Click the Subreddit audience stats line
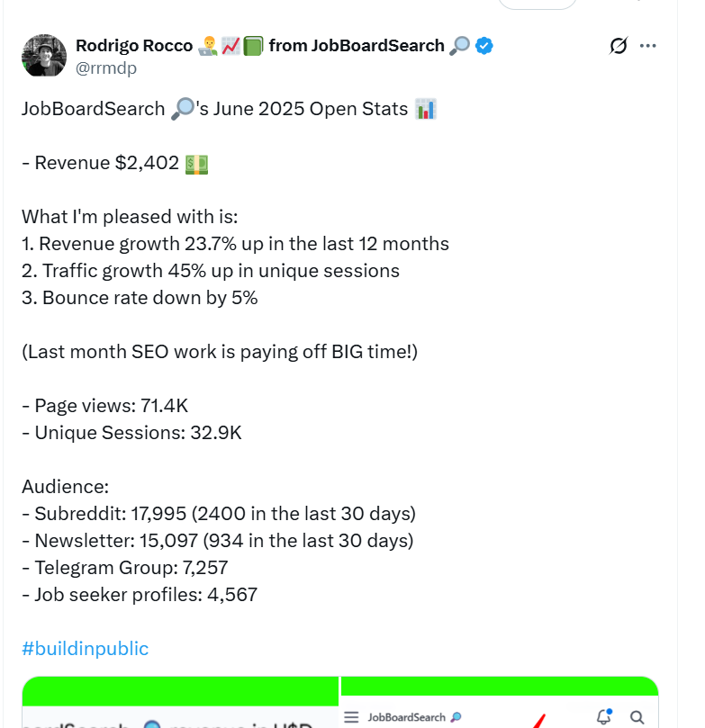The image size is (705, 728). click(x=219, y=514)
